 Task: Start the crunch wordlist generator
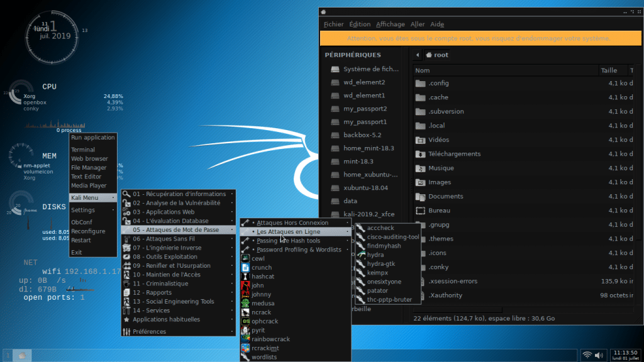(262, 267)
